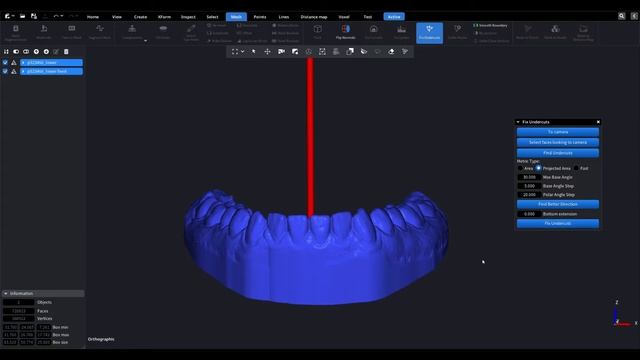This screenshot has height=360, width=640.
Task: Click the open file icon in quick access bar
Action: tap(22, 16)
